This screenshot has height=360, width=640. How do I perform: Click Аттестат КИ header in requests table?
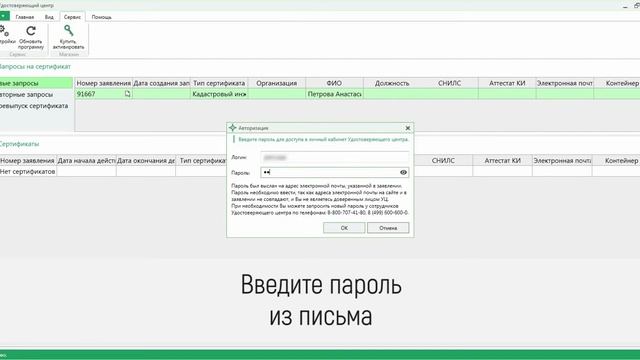click(507, 83)
